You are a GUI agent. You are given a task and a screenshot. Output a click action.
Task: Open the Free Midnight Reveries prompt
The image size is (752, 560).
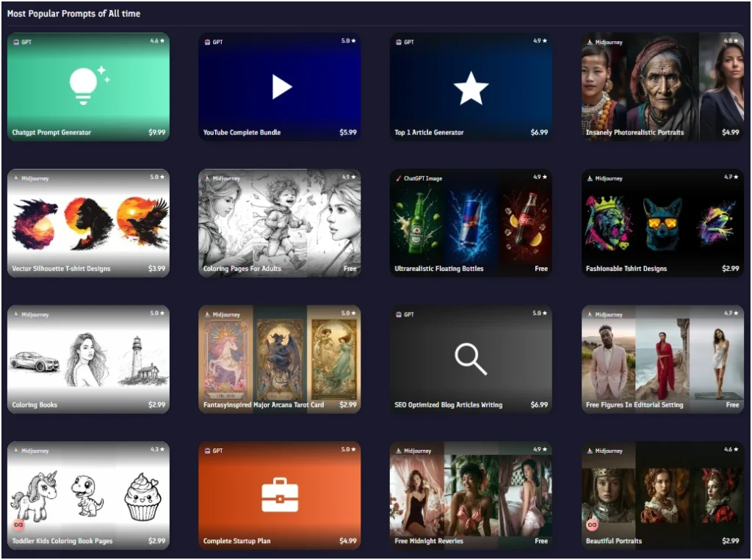pos(470,495)
